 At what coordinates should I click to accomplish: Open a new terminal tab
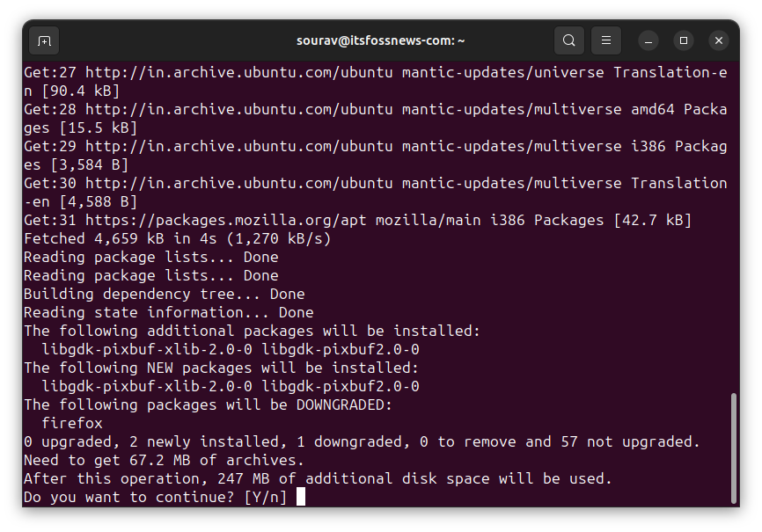pyautogui.click(x=44, y=40)
